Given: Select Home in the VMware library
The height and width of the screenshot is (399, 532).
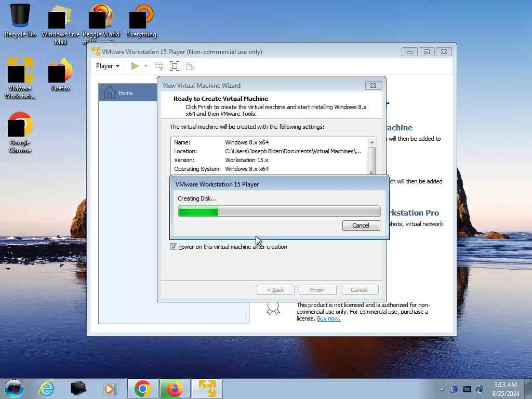Looking at the screenshot, I should click(x=128, y=92).
